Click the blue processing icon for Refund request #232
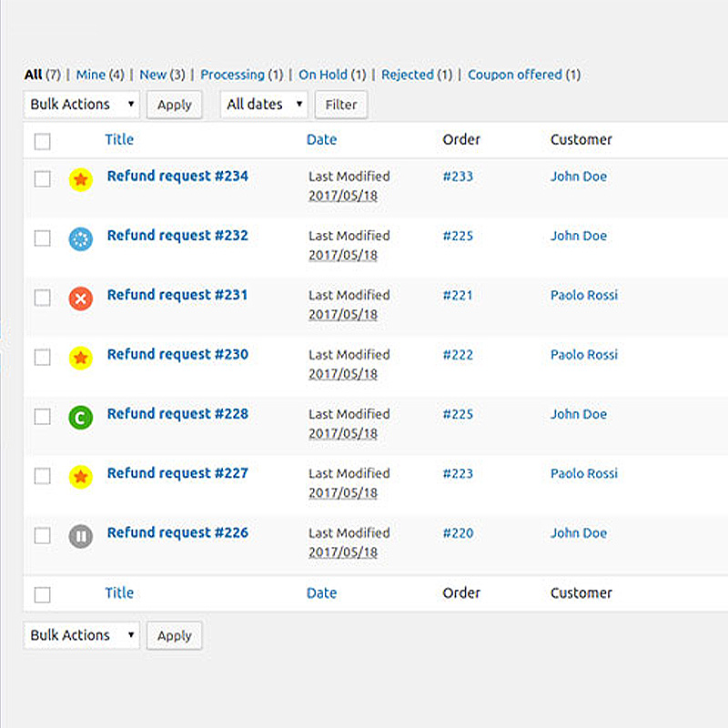 [81, 239]
